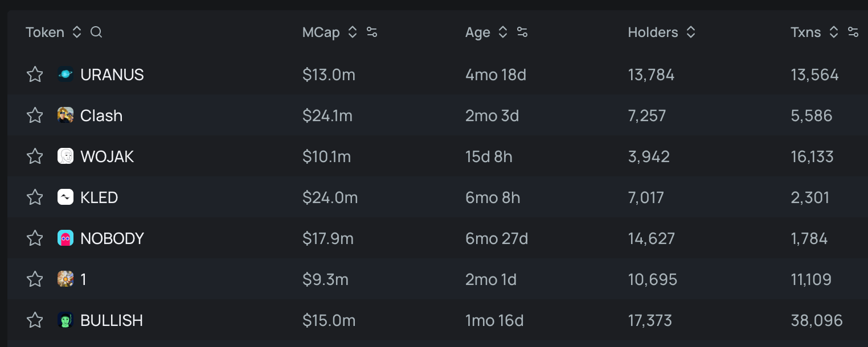Open the WOJAK token name link
868x347 pixels.
point(107,156)
